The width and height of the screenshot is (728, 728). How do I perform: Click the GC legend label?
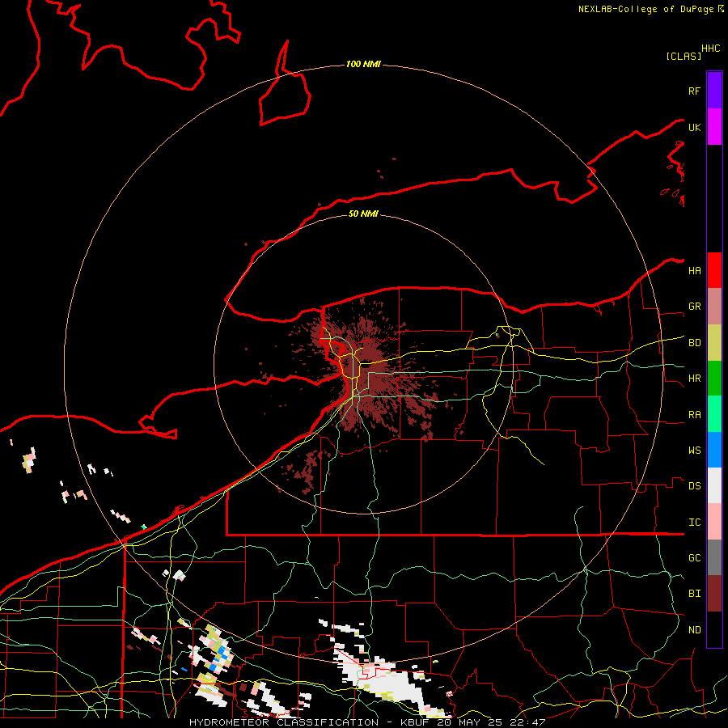[694, 558]
